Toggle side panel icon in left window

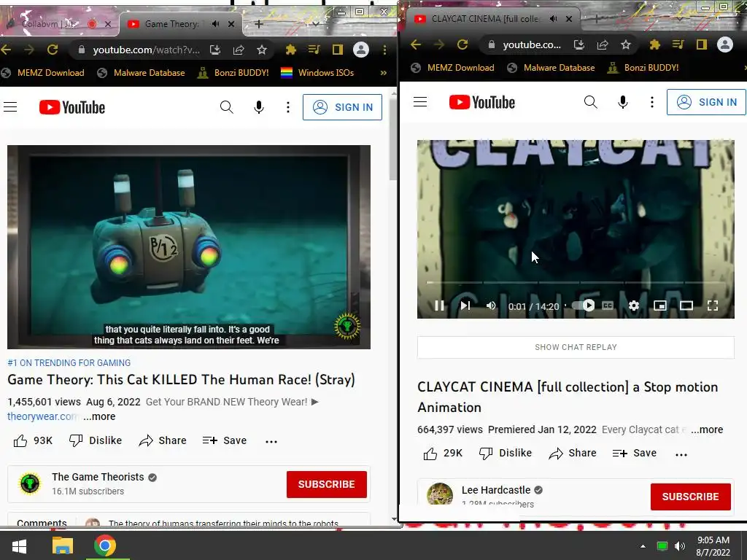(338, 50)
